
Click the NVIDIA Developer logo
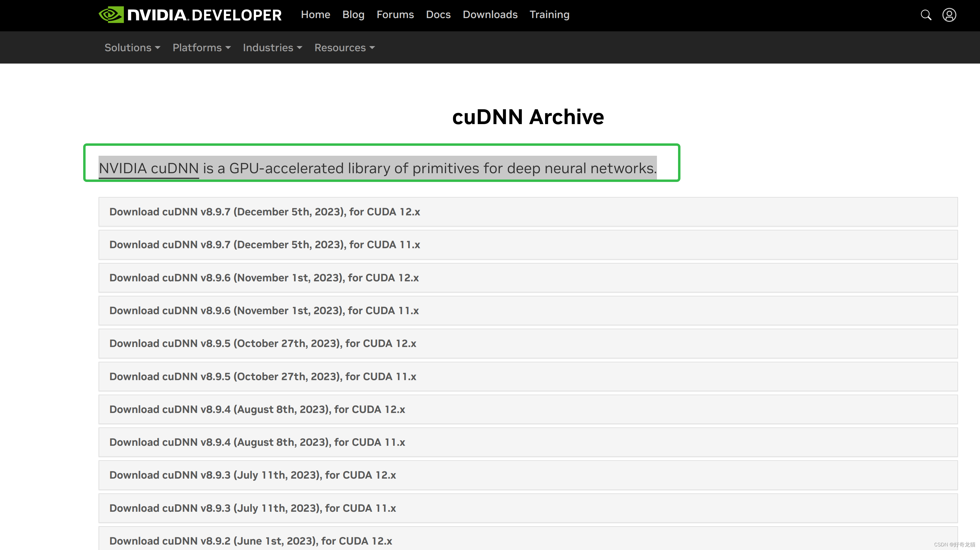tap(190, 15)
